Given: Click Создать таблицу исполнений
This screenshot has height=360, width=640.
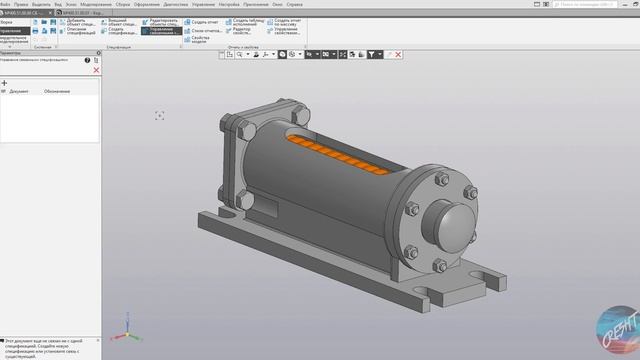Looking at the screenshot, I should [x=245, y=22].
